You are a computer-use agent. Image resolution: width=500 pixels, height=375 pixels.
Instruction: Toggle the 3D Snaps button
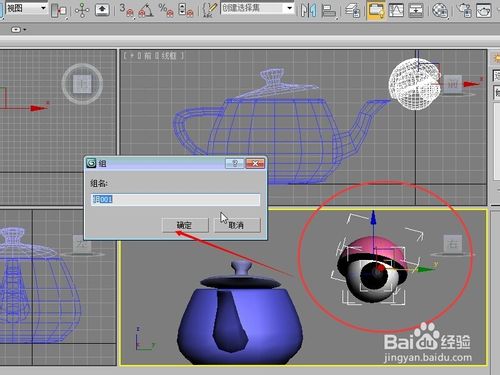127,10
